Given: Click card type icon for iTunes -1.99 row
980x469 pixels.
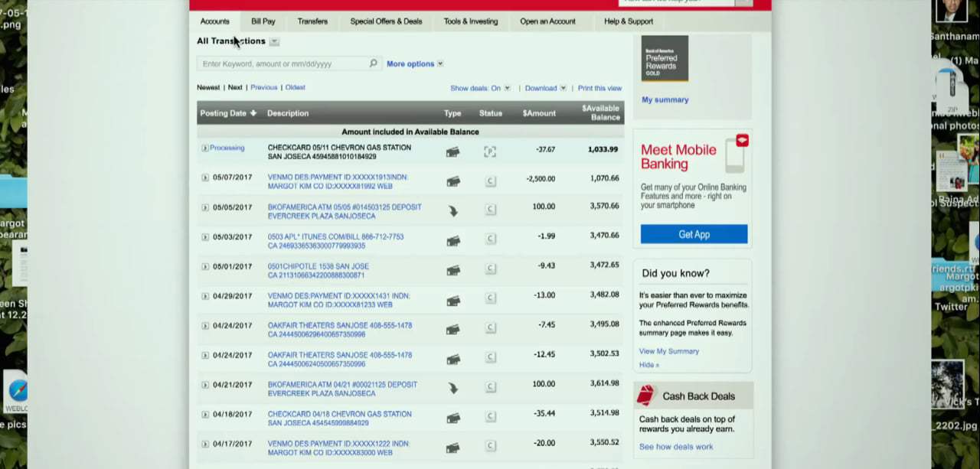Looking at the screenshot, I should click(453, 241).
